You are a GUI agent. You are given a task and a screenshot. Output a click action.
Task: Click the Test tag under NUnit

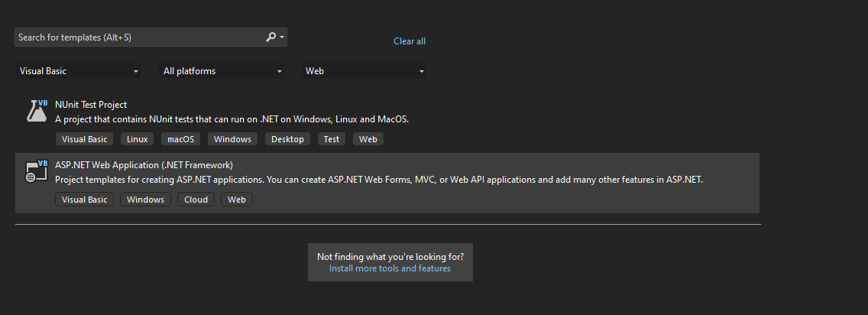coord(332,139)
